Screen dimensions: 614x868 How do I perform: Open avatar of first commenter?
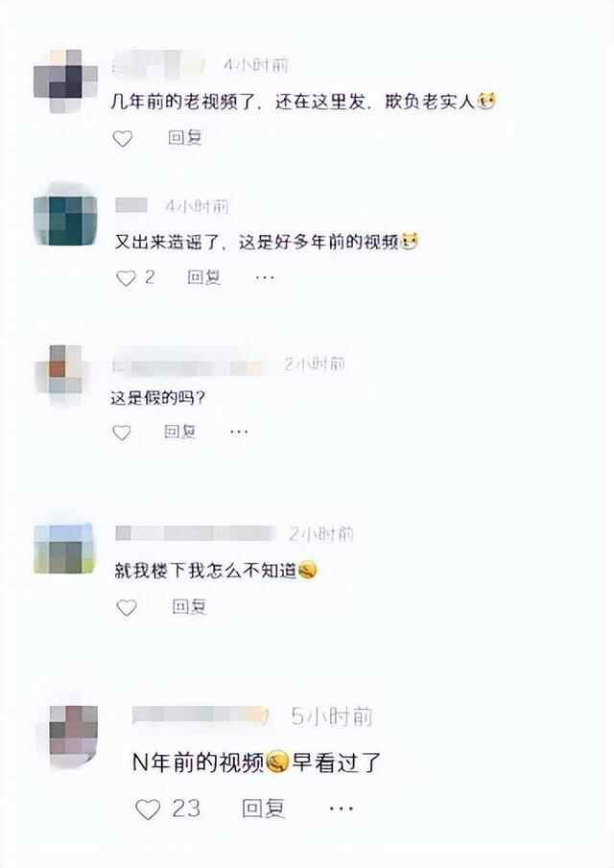click(x=65, y=81)
